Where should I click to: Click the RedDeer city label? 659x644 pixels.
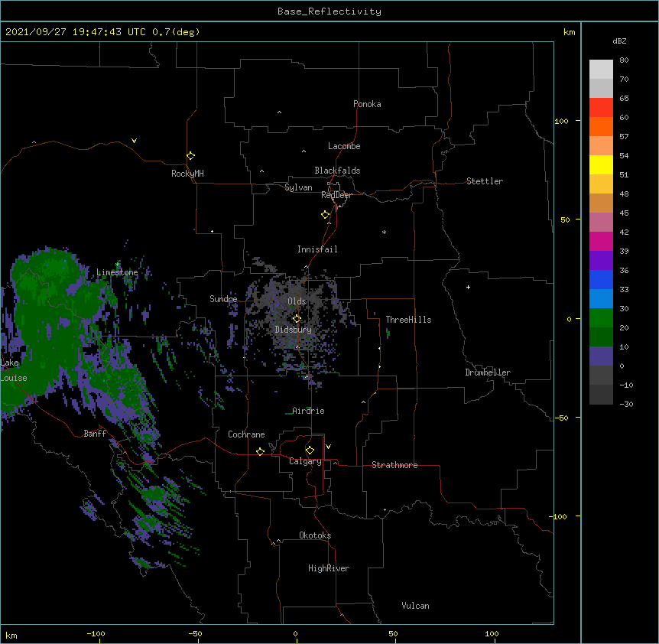(336, 195)
